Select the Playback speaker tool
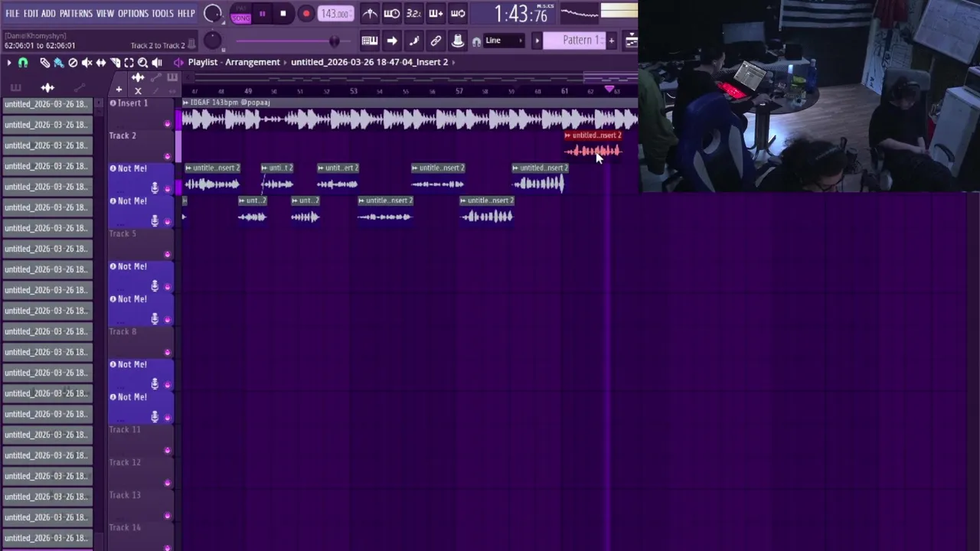Image resolution: width=980 pixels, height=551 pixels. coord(157,63)
